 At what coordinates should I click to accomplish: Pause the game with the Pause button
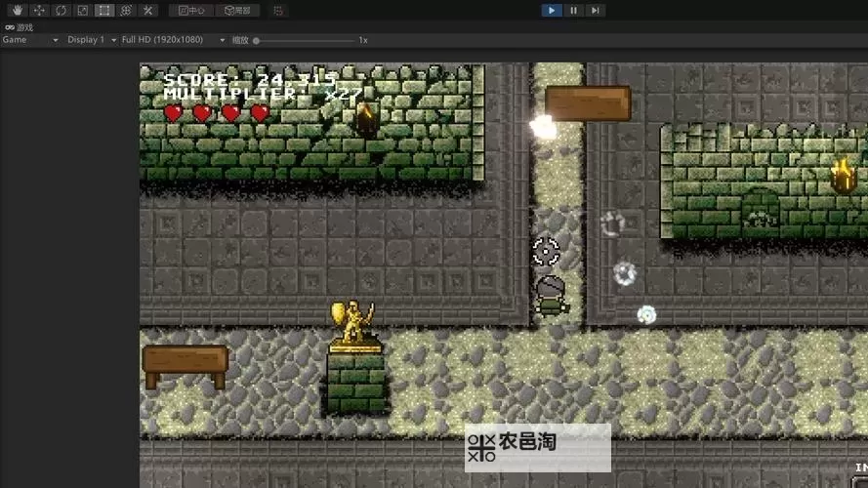pyautogui.click(x=573, y=10)
